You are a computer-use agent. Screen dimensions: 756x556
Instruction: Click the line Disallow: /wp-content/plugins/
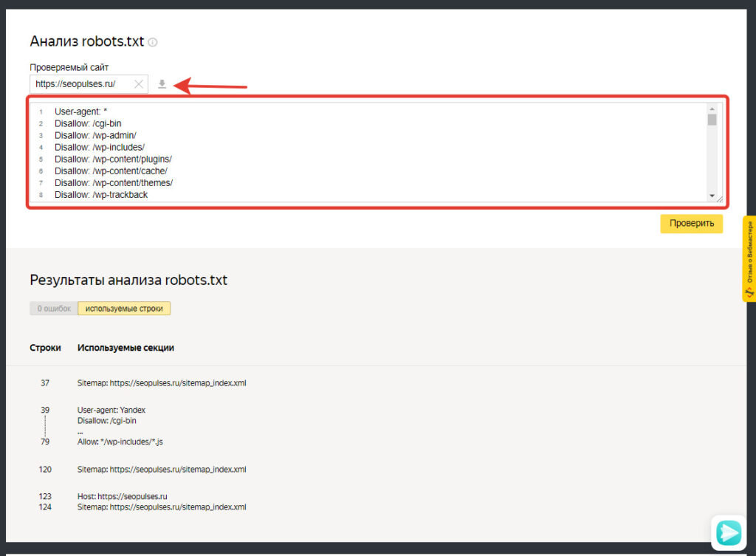coord(113,159)
